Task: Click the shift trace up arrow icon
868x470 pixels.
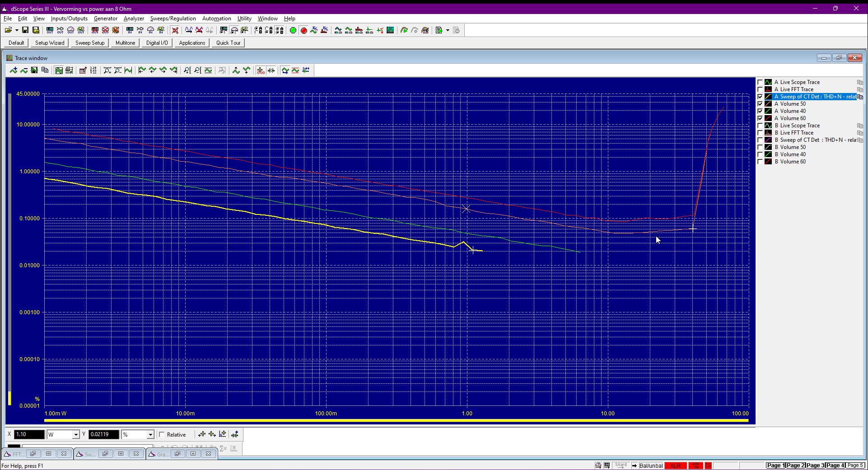Action: coord(236,70)
